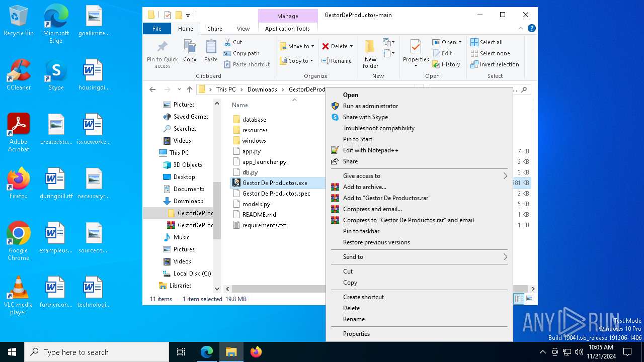644x362 pixels.
Task: Switch to the Share ribbon tab
Action: tap(215, 29)
